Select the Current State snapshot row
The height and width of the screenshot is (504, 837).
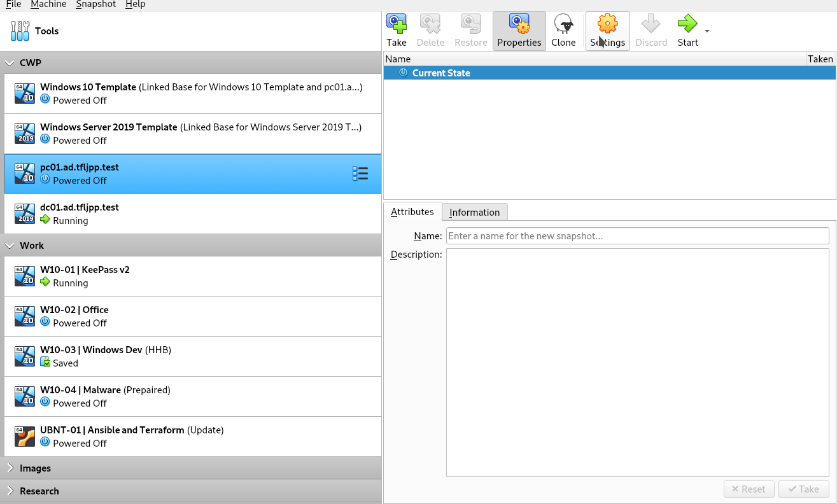click(610, 73)
